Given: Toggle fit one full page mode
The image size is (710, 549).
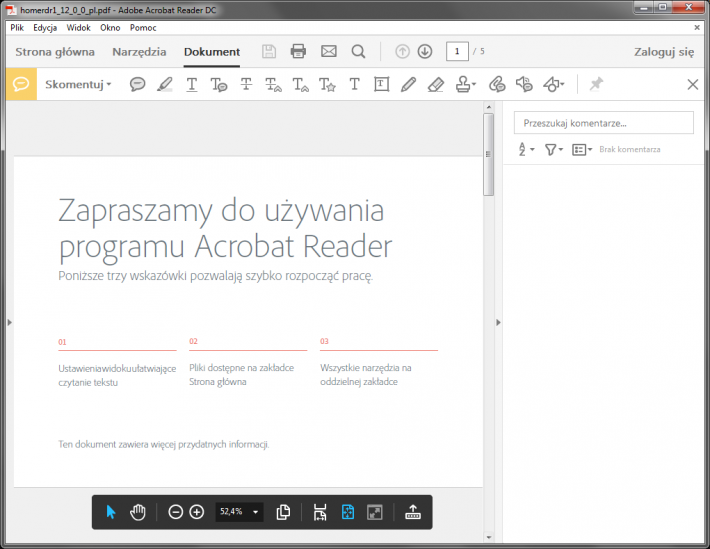Looking at the screenshot, I should [x=348, y=512].
